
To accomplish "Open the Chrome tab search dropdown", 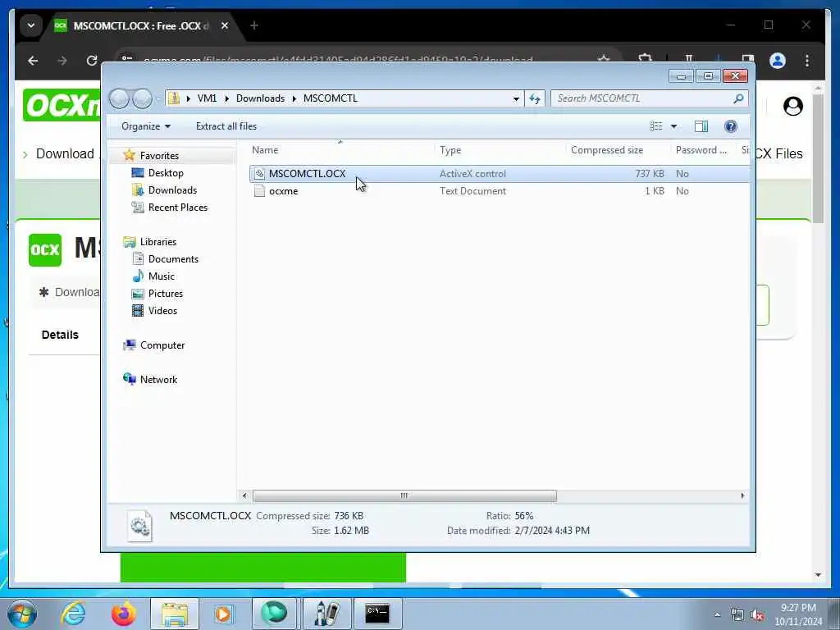I will (31, 25).
